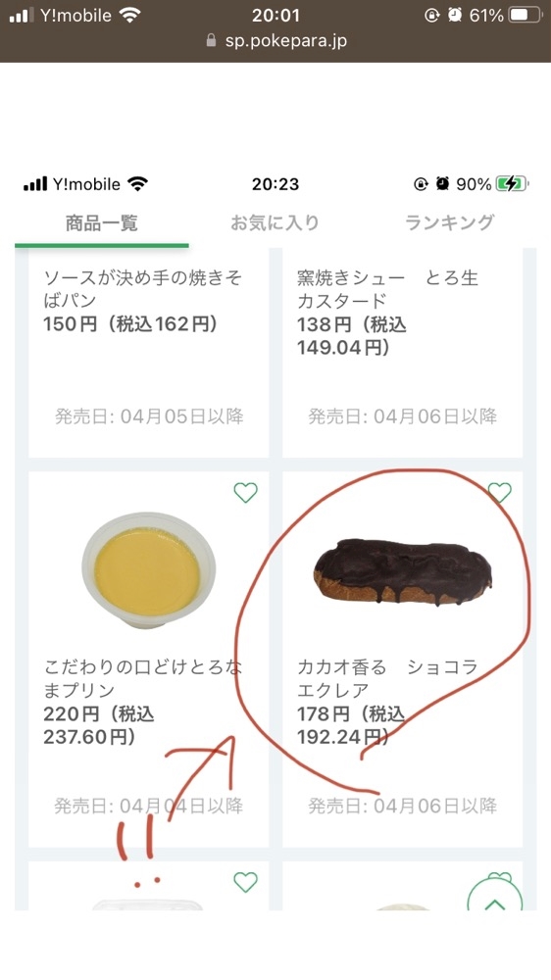
Task: Tap the Wi-Fi icon in top status bar
Action: click(x=130, y=16)
